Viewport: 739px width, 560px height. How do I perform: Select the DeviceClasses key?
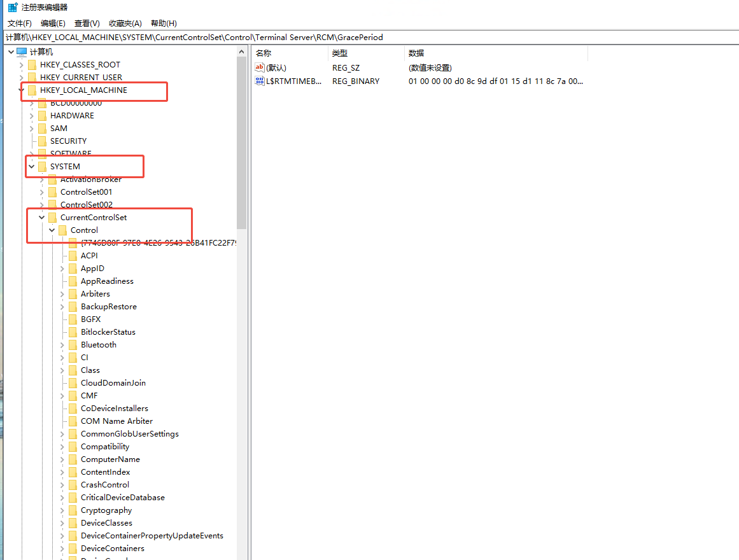click(x=106, y=522)
